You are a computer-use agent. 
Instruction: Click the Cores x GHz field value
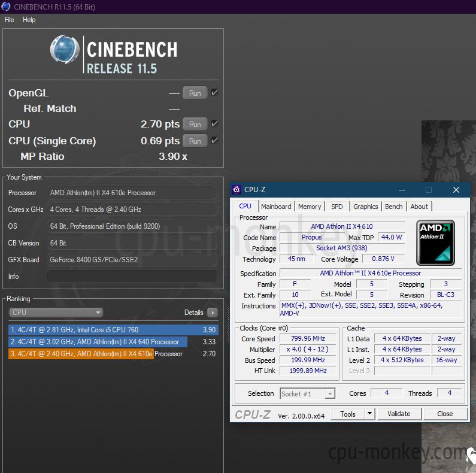(x=132, y=210)
